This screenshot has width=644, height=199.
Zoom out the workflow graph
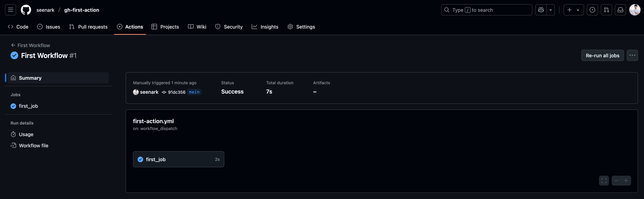(616, 181)
